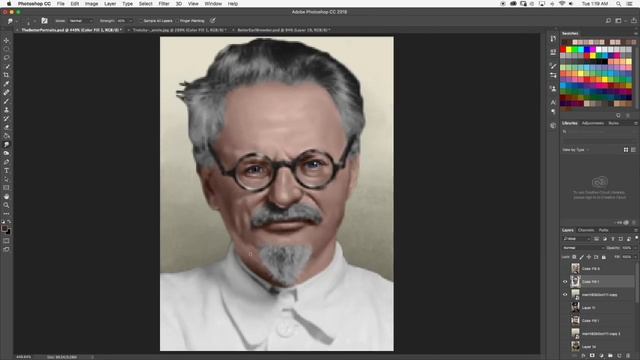This screenshot has width=640, height=360.
Task: Select the Rectangle shape tool
Action: coord(6,188)
